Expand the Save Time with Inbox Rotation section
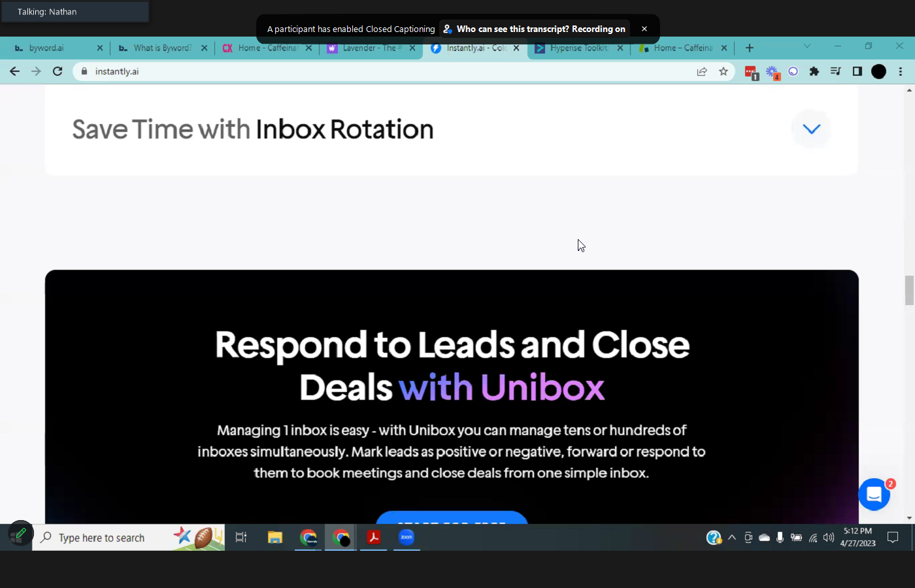This screenshot has width=915, height=588. [x=811, y=129]
